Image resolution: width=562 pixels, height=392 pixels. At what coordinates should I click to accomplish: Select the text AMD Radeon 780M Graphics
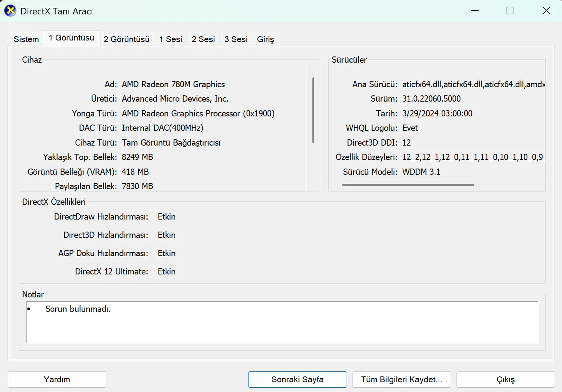[173, 84]
